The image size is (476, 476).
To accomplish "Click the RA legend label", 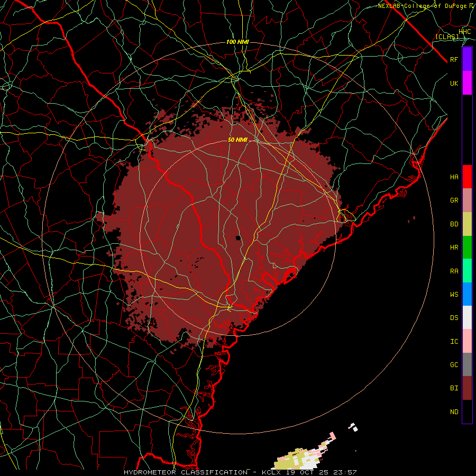I will [x=454, y=271].
